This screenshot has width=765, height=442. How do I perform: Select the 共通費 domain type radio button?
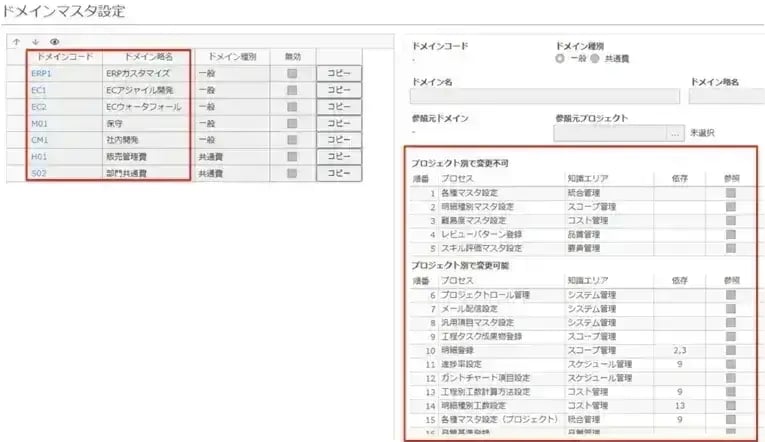coord(596,59)
